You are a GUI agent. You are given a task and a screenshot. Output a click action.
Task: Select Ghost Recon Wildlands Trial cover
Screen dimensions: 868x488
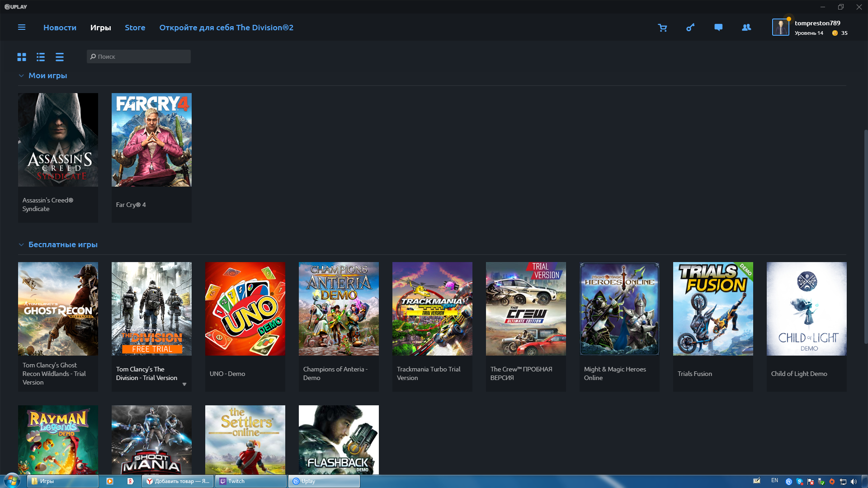58,309
